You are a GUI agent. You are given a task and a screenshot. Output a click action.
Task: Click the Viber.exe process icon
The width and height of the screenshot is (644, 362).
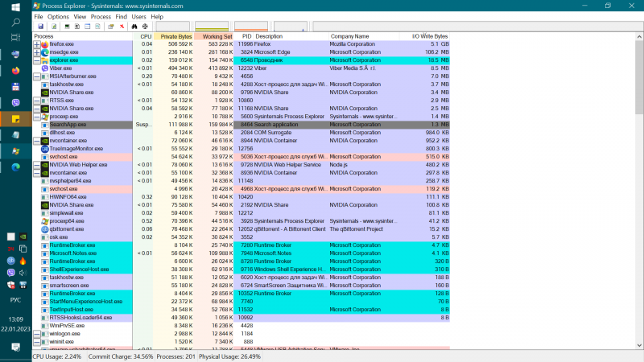click(45, 68)
